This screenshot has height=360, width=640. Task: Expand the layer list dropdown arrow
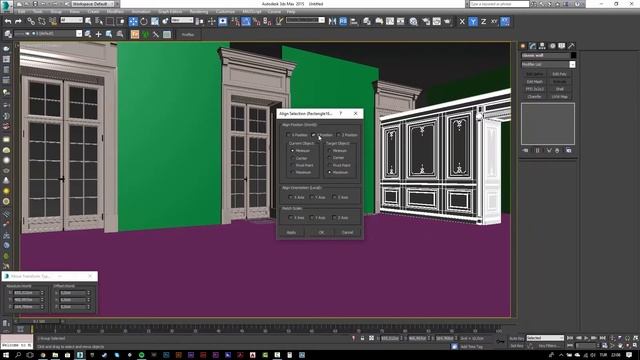tap(79, 34)
